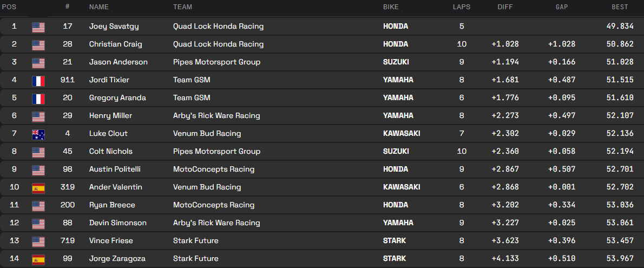This screenshot has width=644, height=268.
Task: Sort by the LAPS column header
Action: pos(461,7)
